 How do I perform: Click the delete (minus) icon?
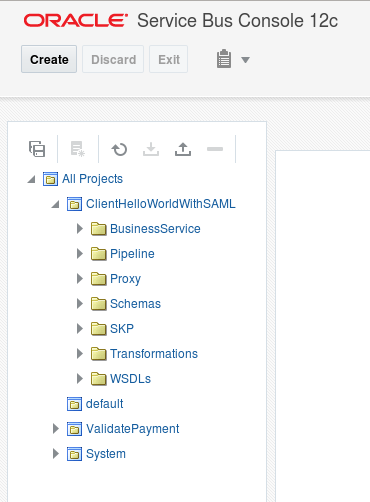[215, 149]
